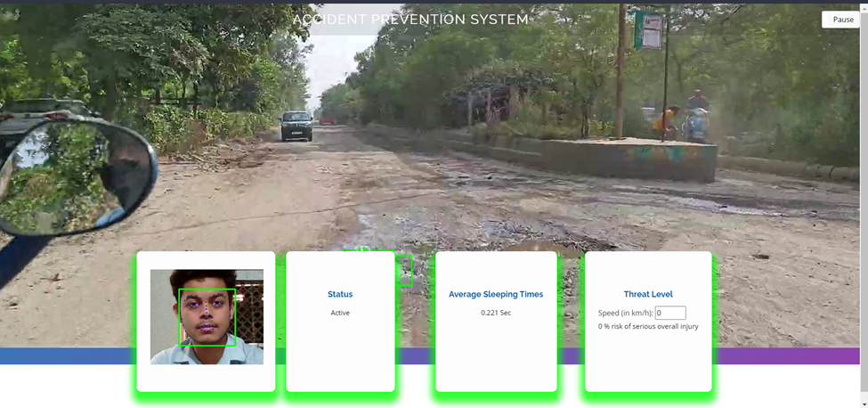Viewport: 868px width, 408px height.
Task: Click the ACCIDENT PREVENTION SYSTEM title
Action: pyautogui.click(x=410, y=20)
